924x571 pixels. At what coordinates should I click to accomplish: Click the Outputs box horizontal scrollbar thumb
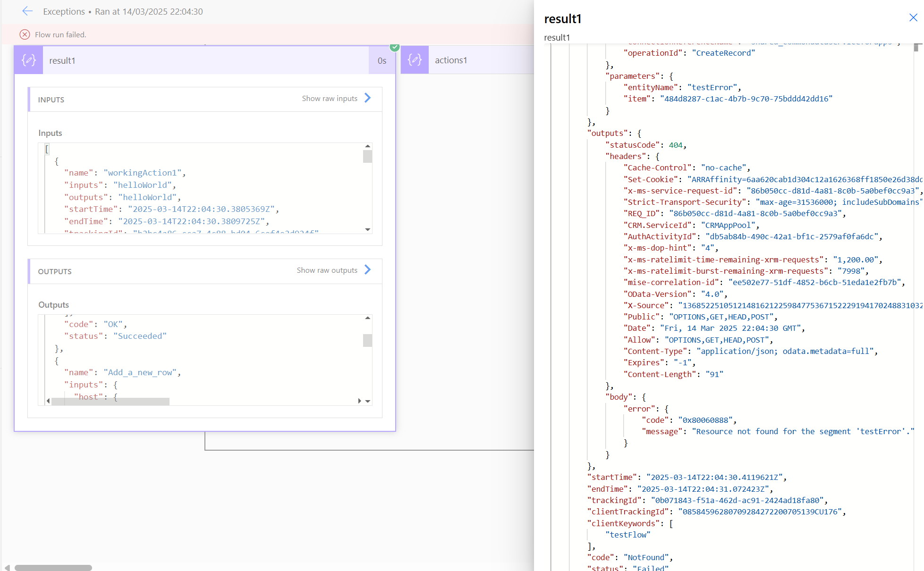coord(110,401)
